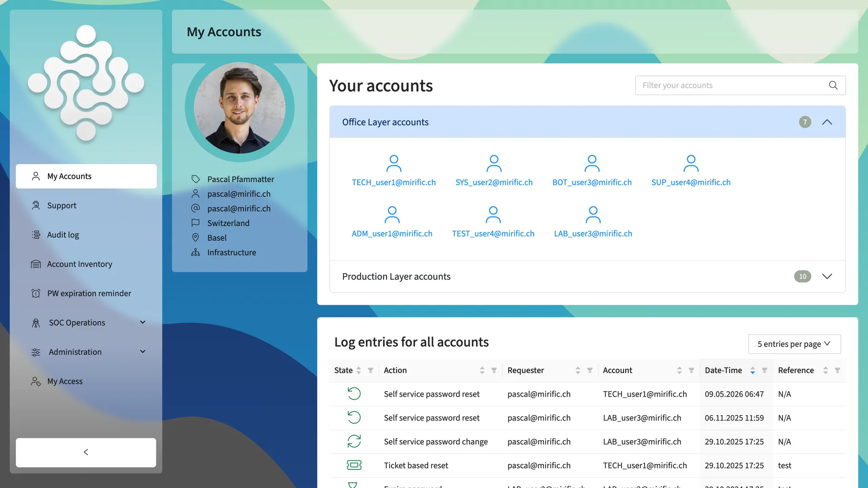Click the Mirific logo in the sidebar
868x488 pixels.
86,83
